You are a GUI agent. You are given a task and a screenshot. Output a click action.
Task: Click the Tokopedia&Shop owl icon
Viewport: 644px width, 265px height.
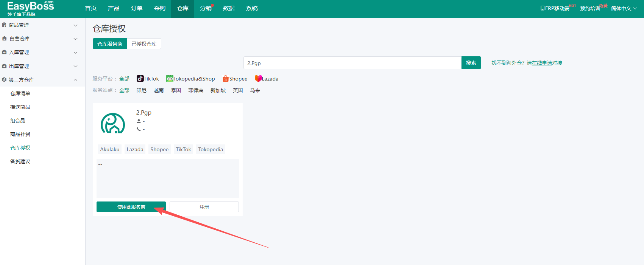pyautogui.click(x=170, y=78)
